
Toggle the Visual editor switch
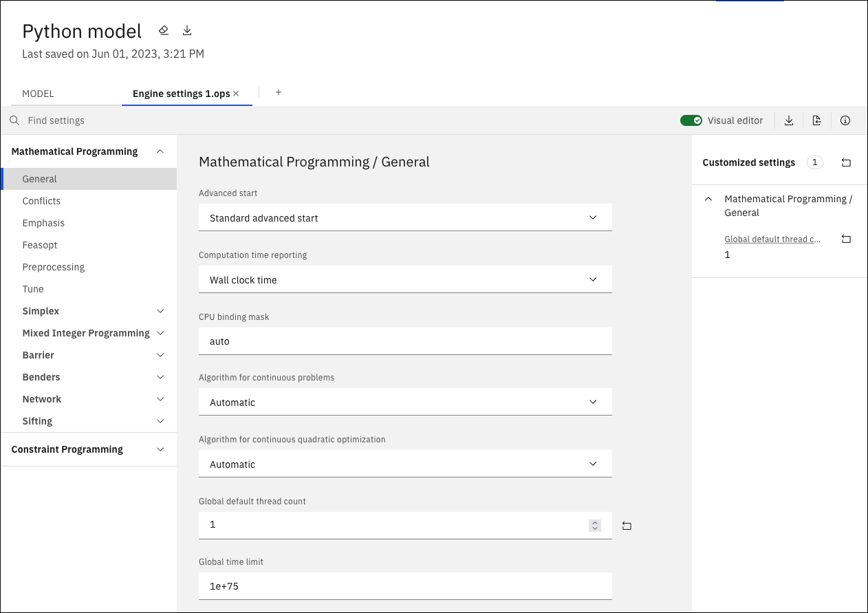[691, 120]
